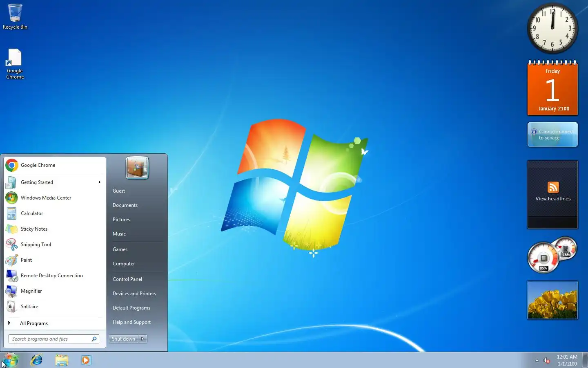Click the calendar gadget showing January 2100
Image resolution: width=588 pixels, height=368 pixels.
point(552,88)
